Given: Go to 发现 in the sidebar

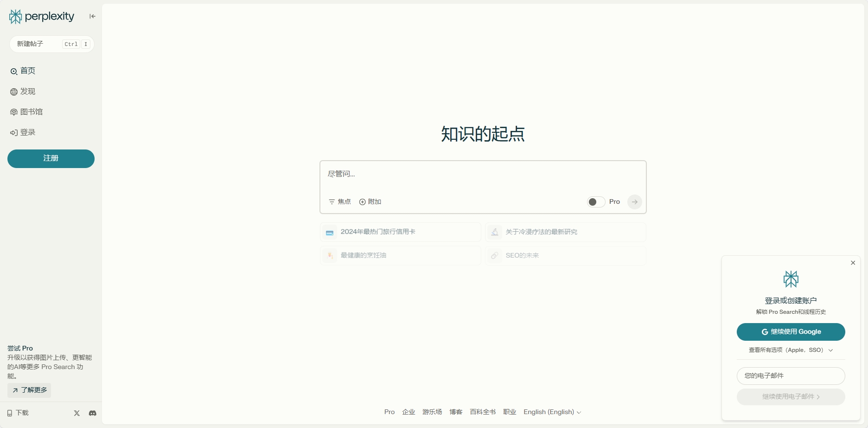Looking at the screenshot, I should pyautogui.click(x=27, y=91).
